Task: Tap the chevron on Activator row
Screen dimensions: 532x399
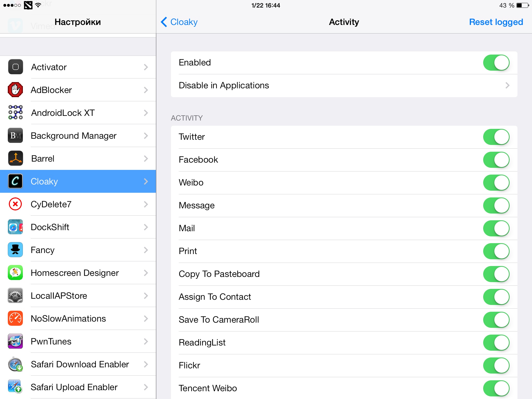Action: 146,67
